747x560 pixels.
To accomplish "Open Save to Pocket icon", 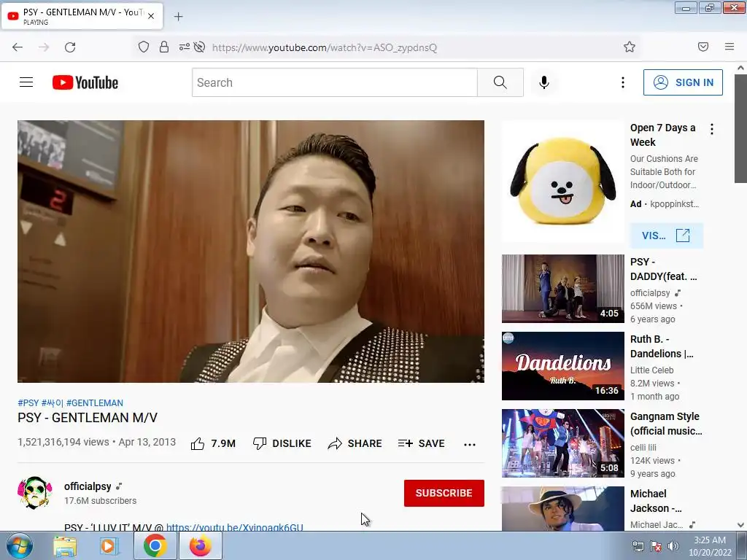I will click(703, 47).
